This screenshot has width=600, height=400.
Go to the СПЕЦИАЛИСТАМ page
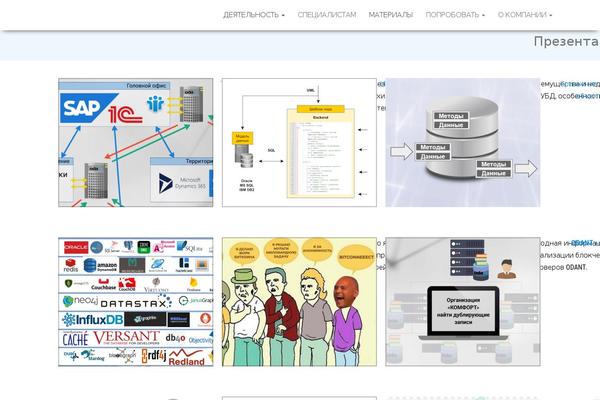[326, 15]
